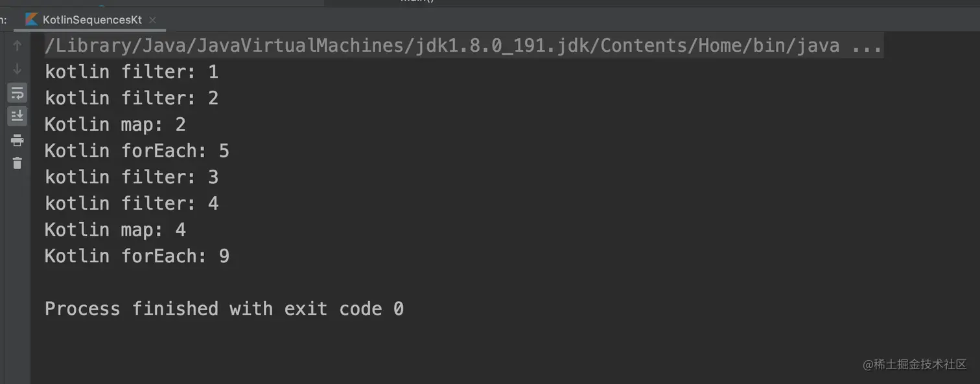Click the 'kotlin filter: 3' output line

click(132, 177)
